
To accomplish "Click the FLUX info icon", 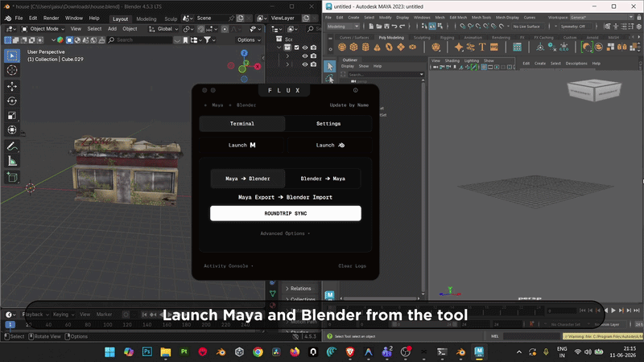I will pos(356,90).
